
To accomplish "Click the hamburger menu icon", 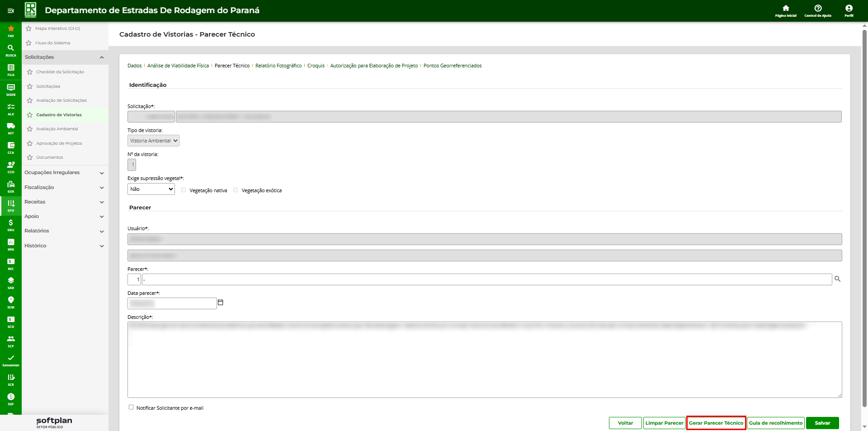I will tap(11, 11).
